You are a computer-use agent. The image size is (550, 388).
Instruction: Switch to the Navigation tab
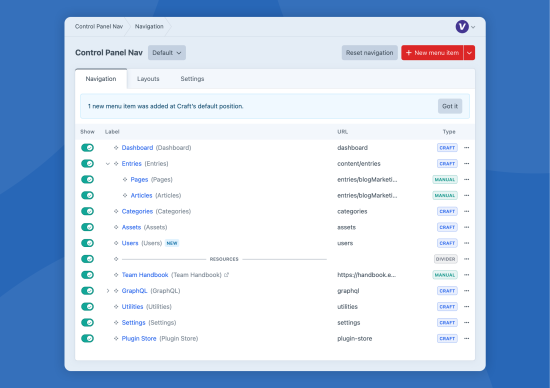click(x=101, y=79)
